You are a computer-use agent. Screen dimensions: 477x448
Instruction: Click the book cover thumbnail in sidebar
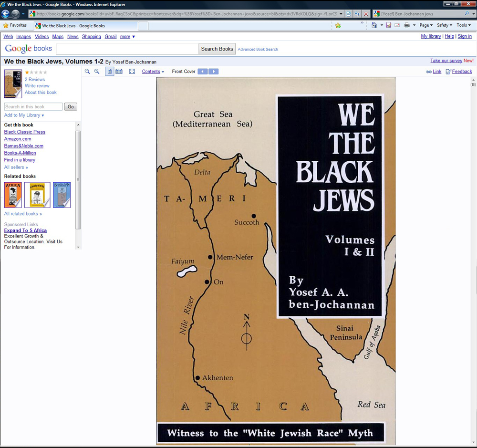click(13, 83)
